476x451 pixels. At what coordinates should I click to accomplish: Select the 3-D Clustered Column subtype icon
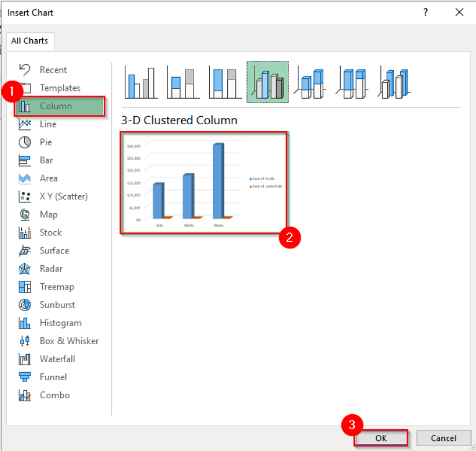click(267, 82)
